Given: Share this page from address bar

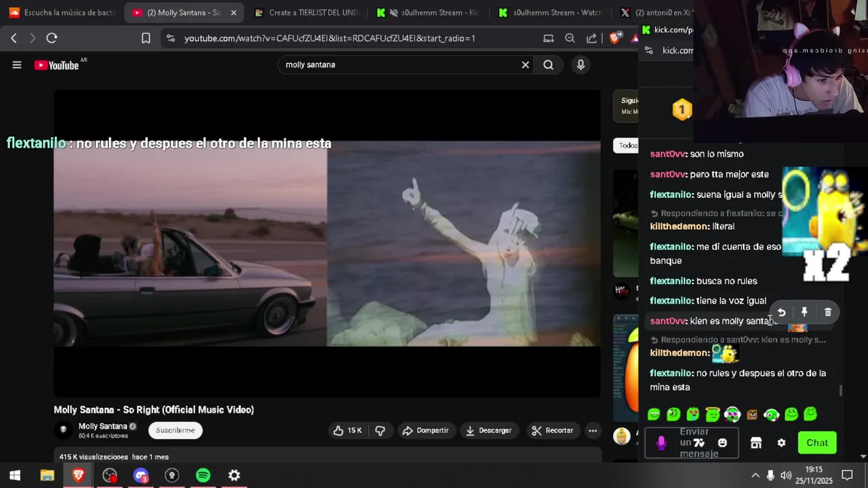Looking at the screenshot, I should click(591, 39).
